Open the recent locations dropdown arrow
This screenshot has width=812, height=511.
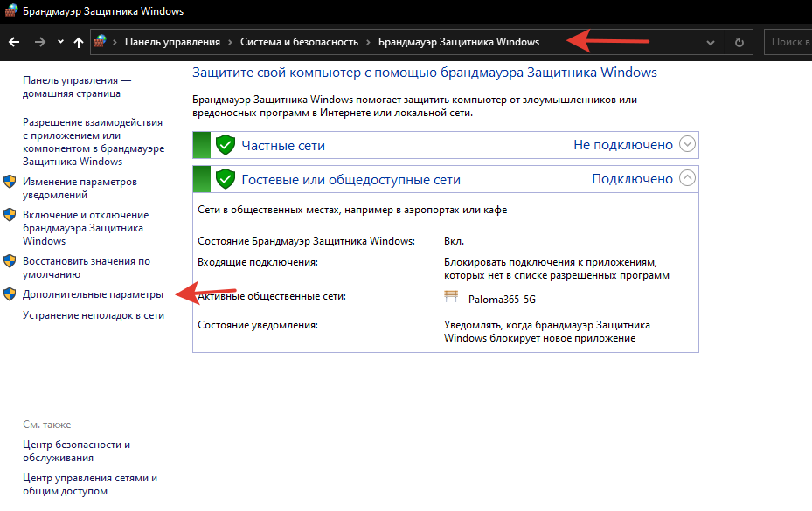(x=60, y=42)
